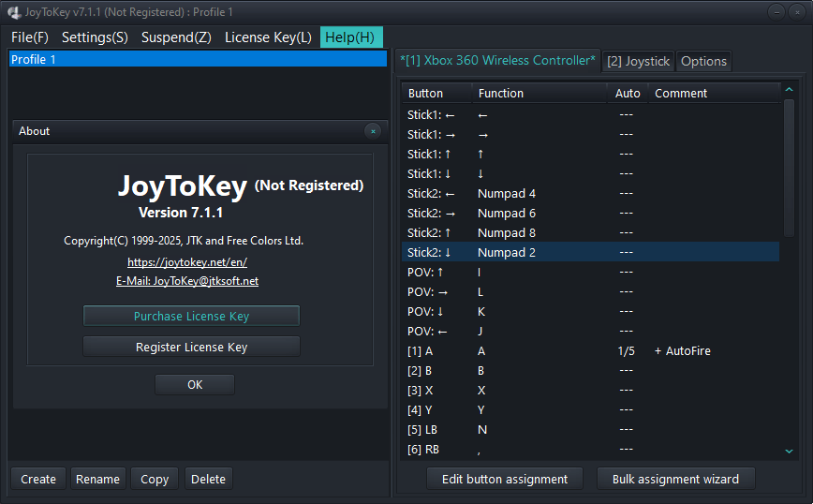Screen dimensions: 813x504
Task: Select the [1] A button row
Action: [591, 351]
